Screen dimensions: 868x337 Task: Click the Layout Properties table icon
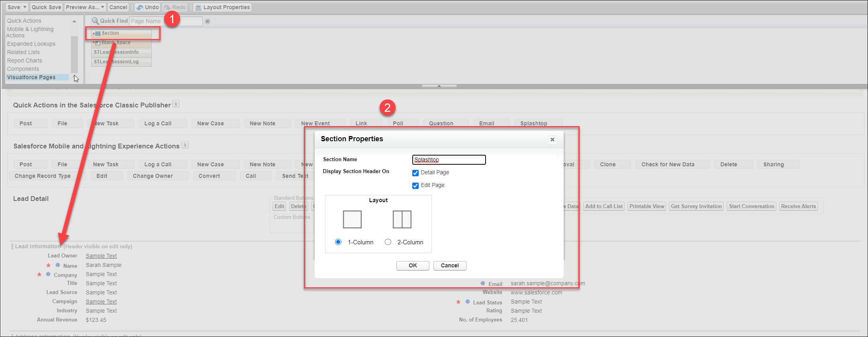click(x=198, y=8)
